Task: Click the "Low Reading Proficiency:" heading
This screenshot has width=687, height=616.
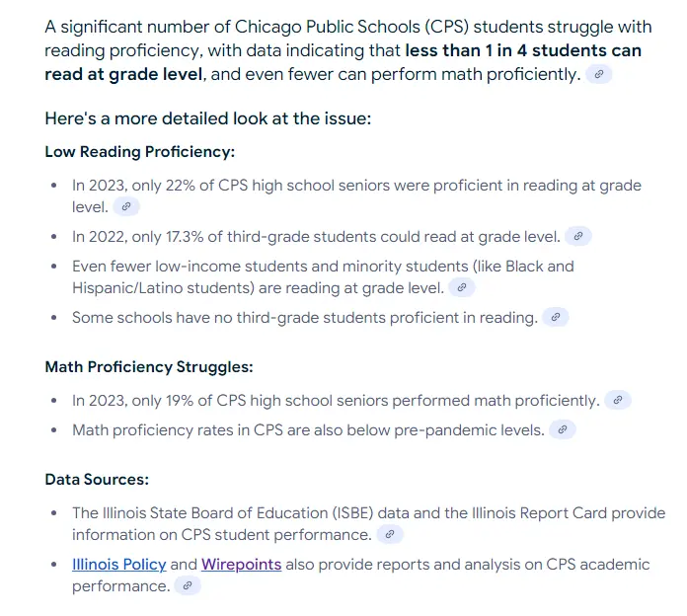Action: (139, 152)
